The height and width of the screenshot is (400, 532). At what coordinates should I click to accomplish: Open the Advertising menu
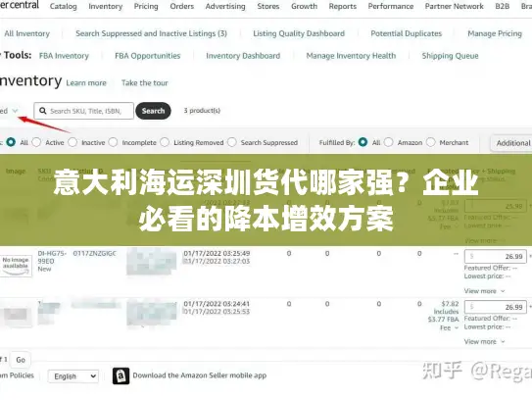225,6
